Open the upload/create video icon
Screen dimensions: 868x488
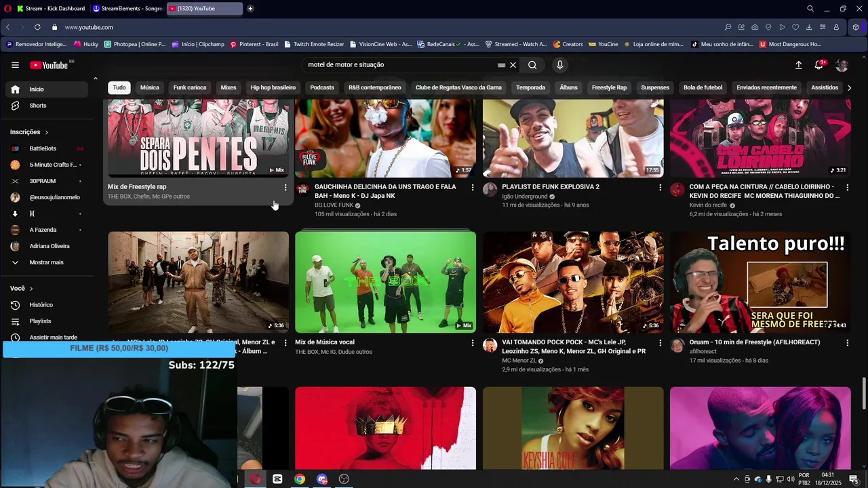(x=798, y=65)
